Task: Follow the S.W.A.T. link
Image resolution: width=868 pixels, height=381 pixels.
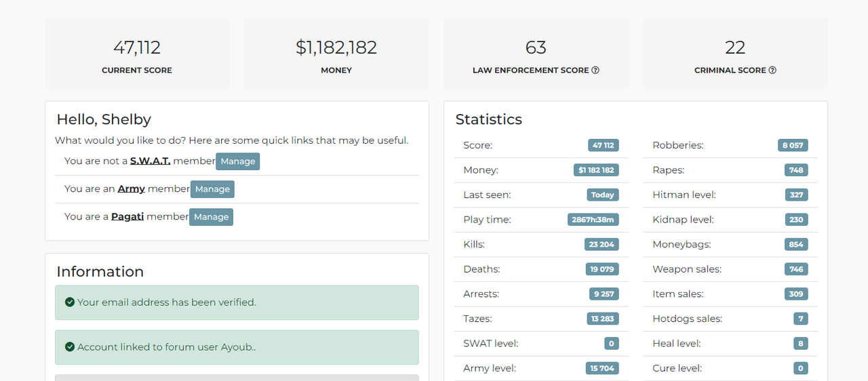Action: pyautogui.click(x=150, y=161)
